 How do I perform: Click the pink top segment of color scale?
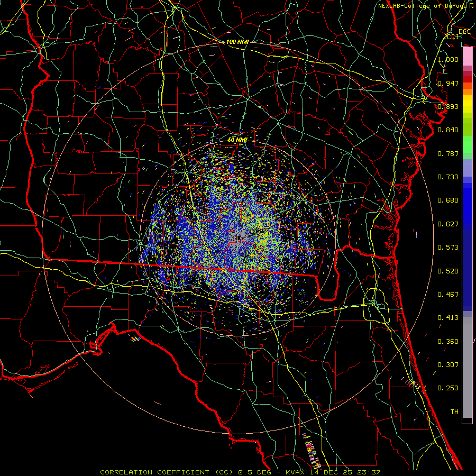pos(467,57)
